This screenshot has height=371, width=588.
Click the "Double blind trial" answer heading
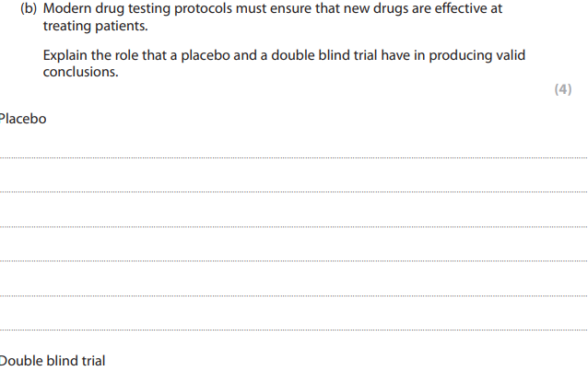[53, 360]
